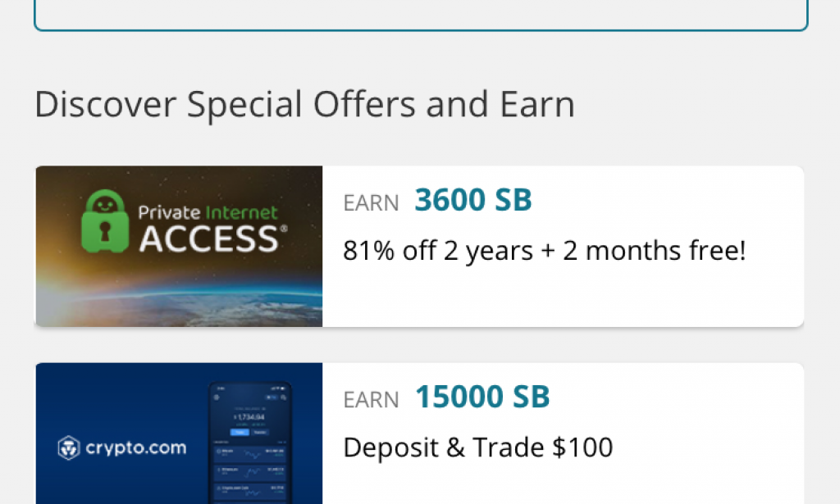The image size is (840, 504).
Task: Select the 'Discover Special Offers and Earn' heading
Action: pyautogui.click(x=304, y=103)
